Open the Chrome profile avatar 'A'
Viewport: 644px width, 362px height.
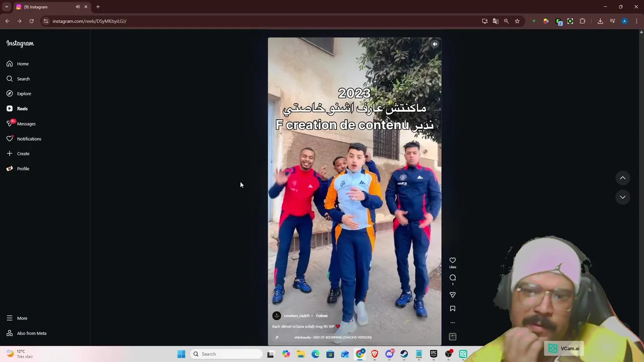click(x=624, y=21)
